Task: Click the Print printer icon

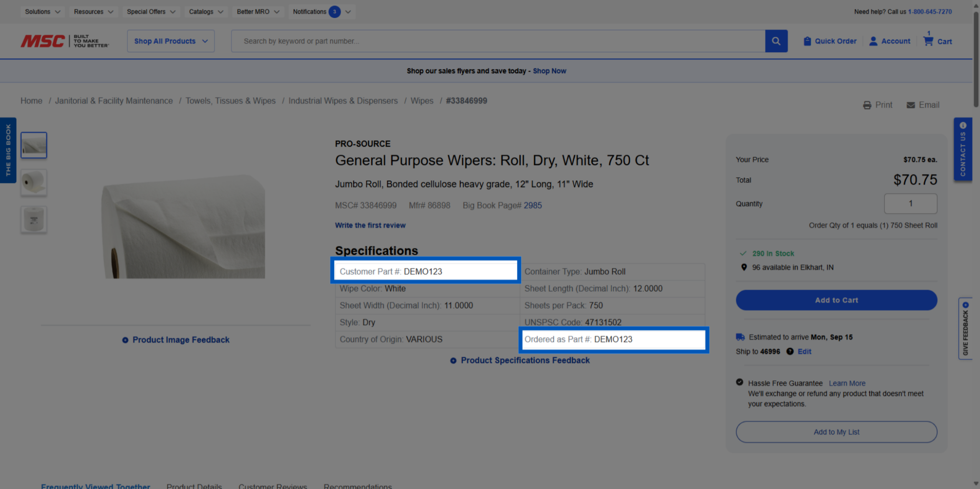Action: tap(867, 105)
